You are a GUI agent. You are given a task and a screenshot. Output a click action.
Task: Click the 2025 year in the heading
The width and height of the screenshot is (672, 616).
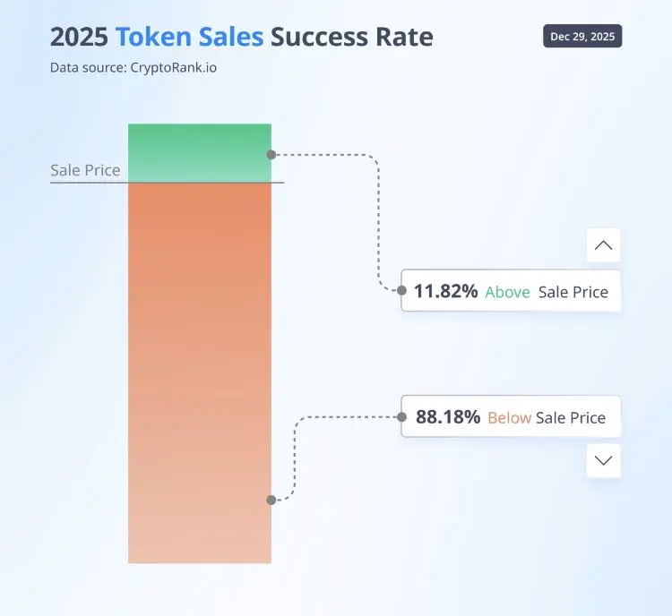click(x=79, y=37)
